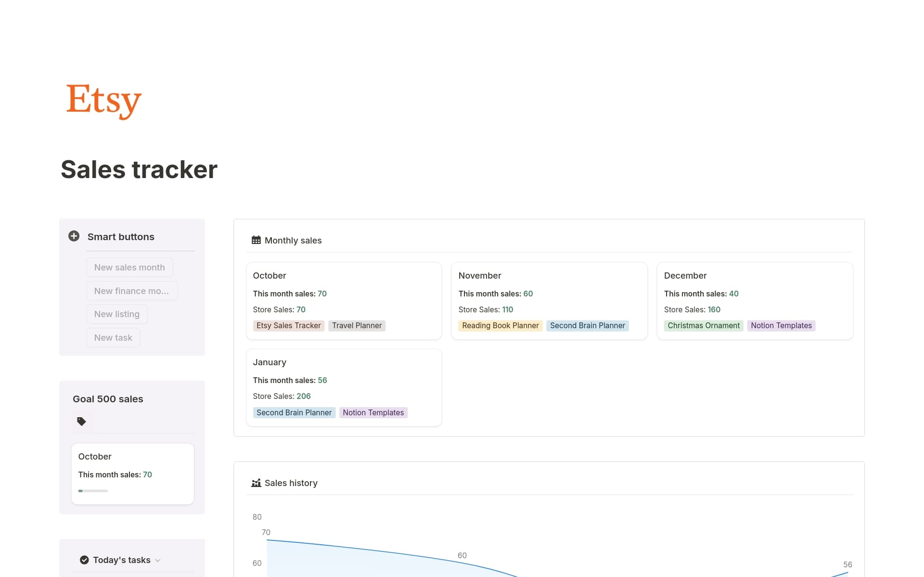Collapse the Monthly sales section

tap(293, 240)
